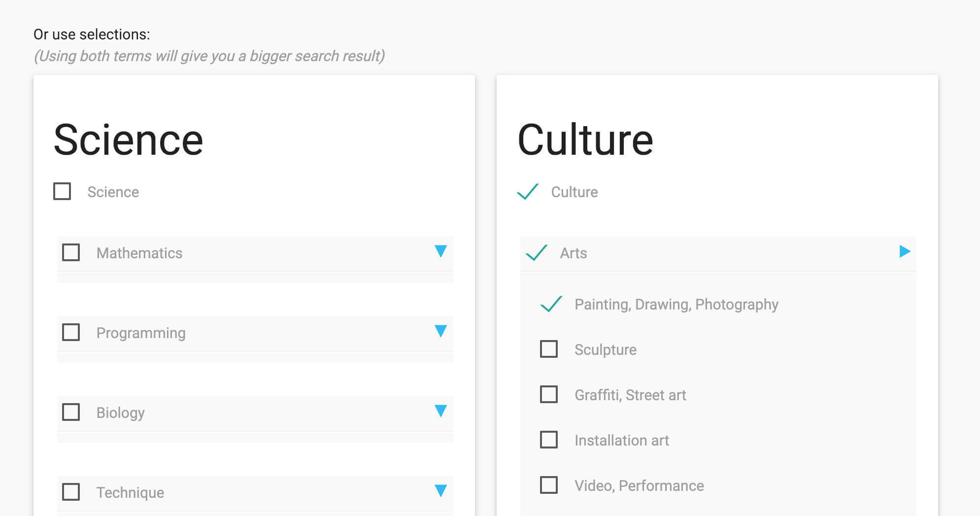Tick the Mathematics checkbox
This screenshot has height=516, width=980.
[71, 252]
